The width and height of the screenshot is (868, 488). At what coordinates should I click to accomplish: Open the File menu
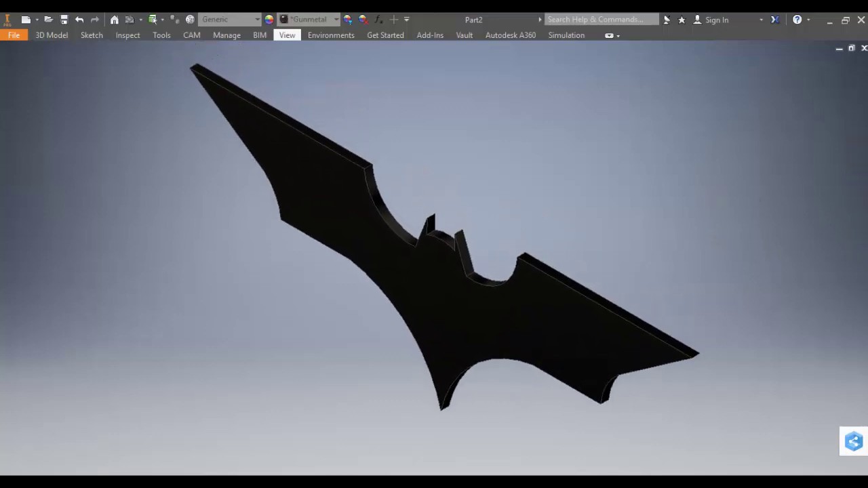click(x=14, y=35)
